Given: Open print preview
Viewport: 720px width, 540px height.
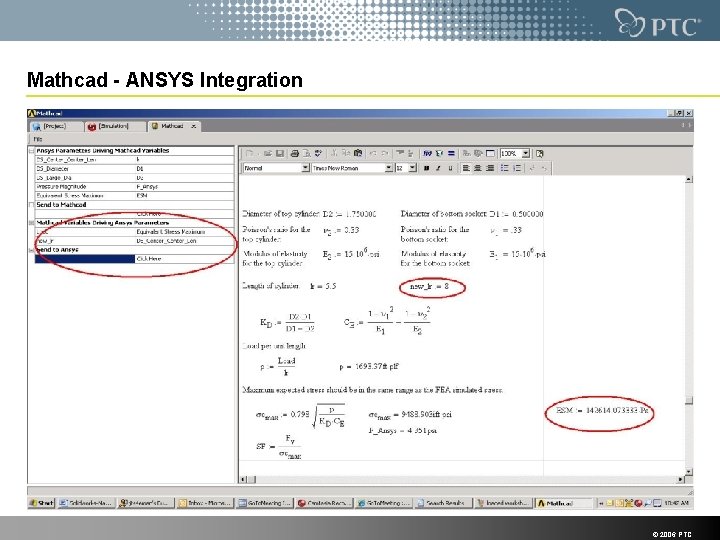Looking at the screenshot, I should [306, 153].
